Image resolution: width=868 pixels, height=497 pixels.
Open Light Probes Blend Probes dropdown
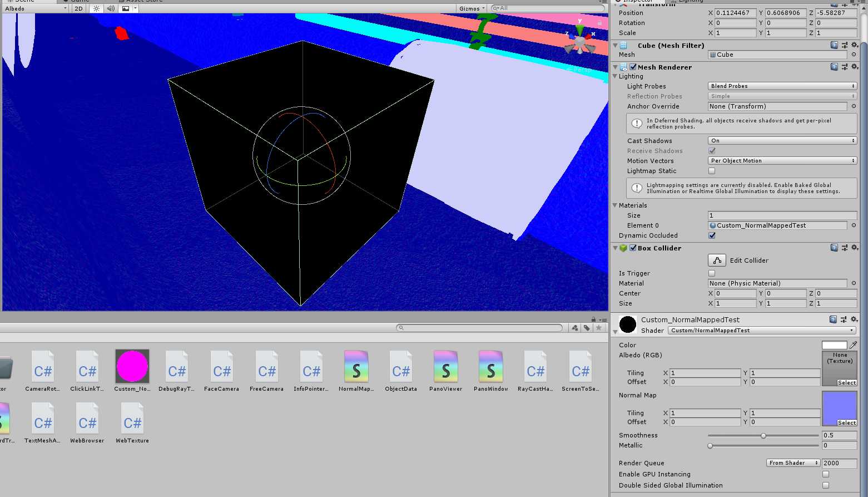[x=782, y=86]
